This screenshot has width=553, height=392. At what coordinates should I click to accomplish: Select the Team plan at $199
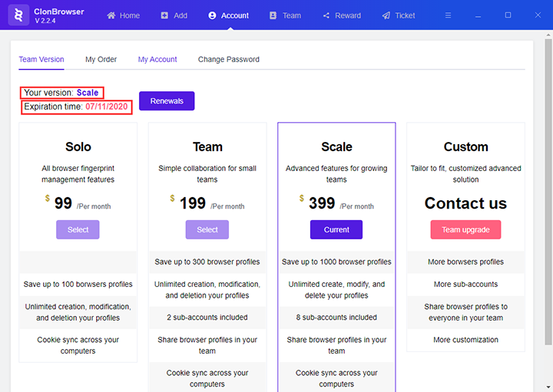click(x=207, y=229)
